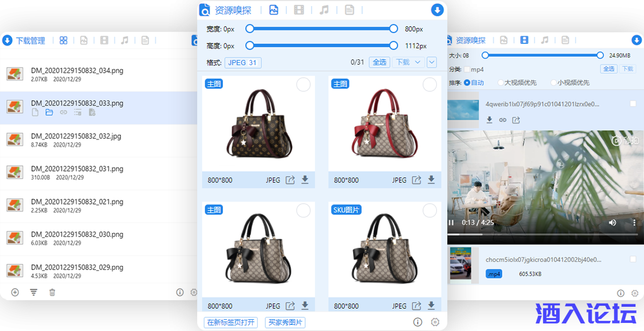This screenshot has width=644, height=331.
Task: Copy link icon under DM_20201229150832_033.png
Action: pos(63,113)
